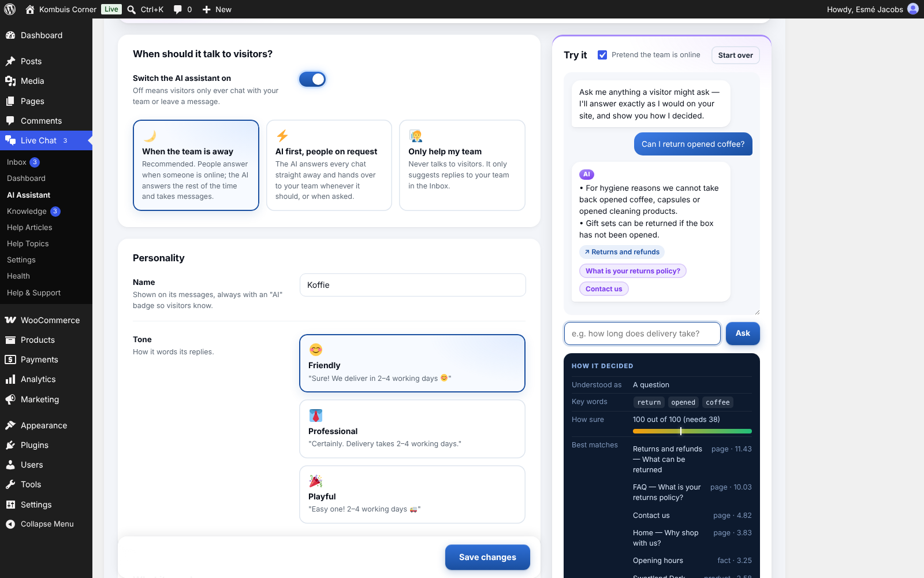Click the try-it question input field
This screenshot has height=578, width=924.
click(642, 334)
